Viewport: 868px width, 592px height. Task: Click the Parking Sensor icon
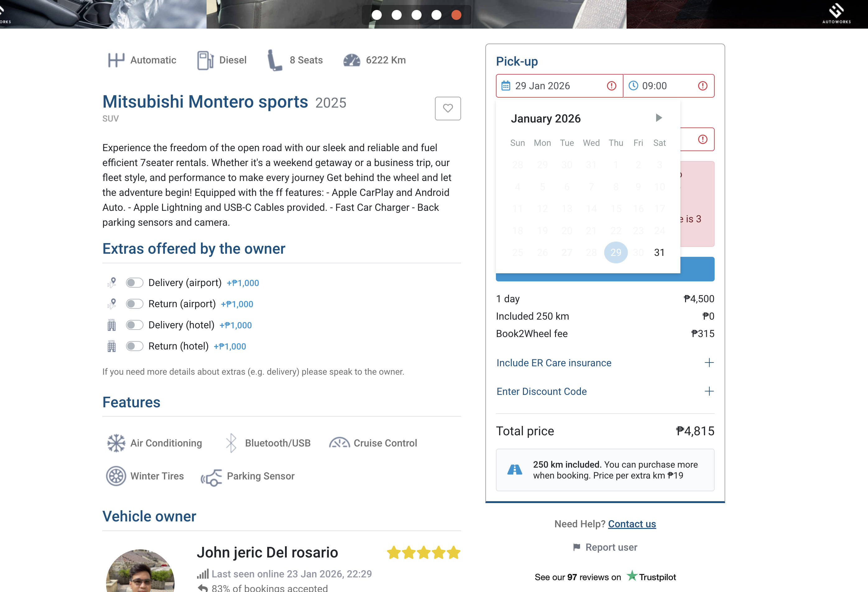point(211,477)
